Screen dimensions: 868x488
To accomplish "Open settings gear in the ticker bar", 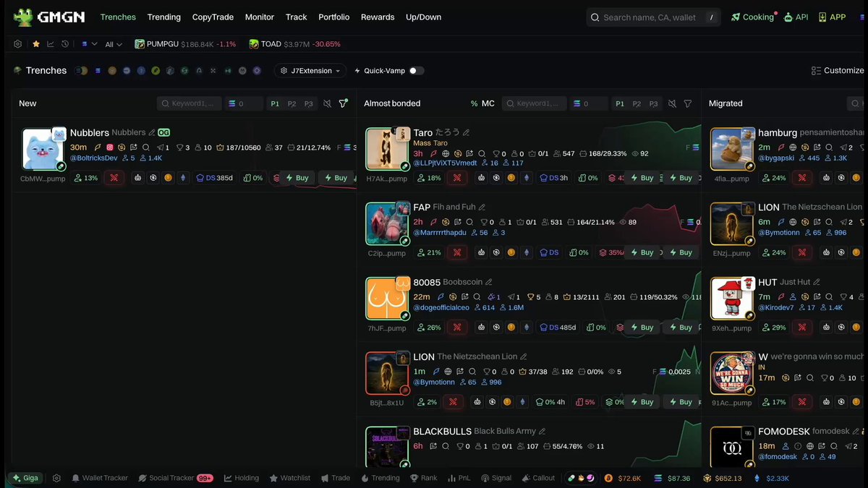I will pos(18,44).
